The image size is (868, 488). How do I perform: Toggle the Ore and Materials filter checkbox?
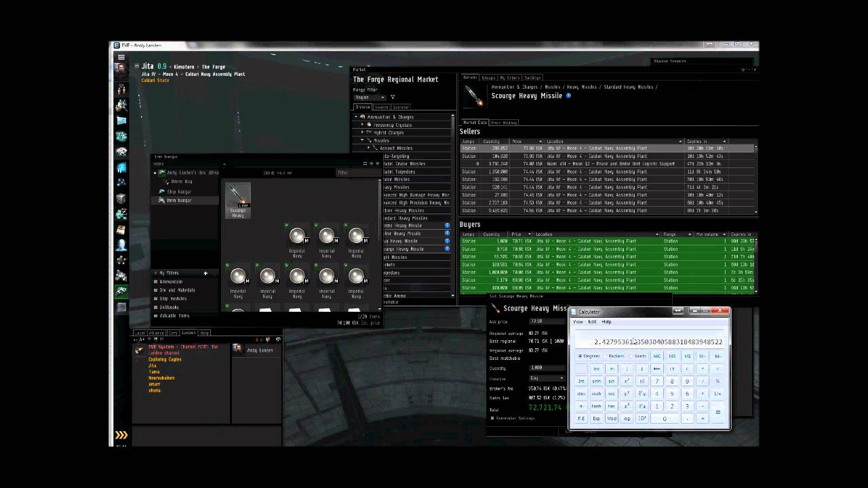[155, 290]
